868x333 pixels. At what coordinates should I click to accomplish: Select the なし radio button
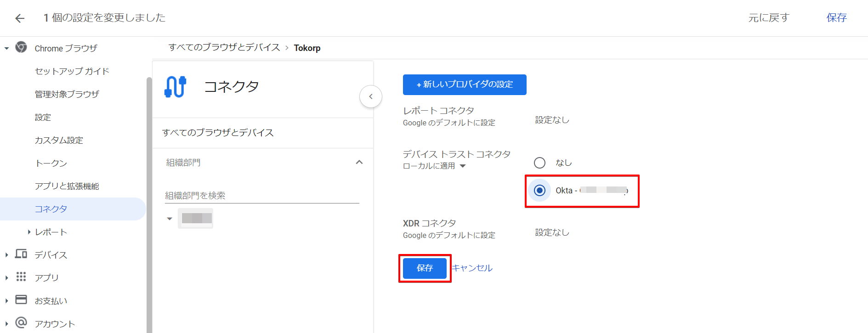(x=539, y=163)
